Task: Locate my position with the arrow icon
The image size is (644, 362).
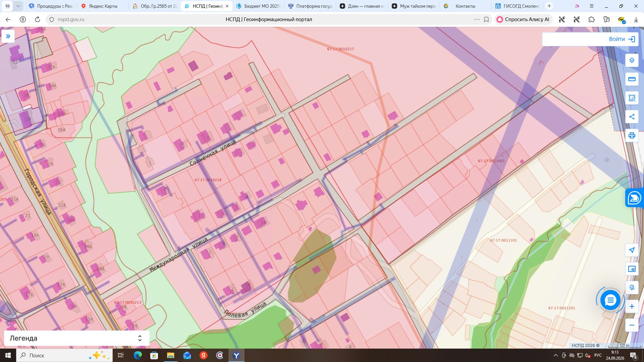Action: [632, 250]
